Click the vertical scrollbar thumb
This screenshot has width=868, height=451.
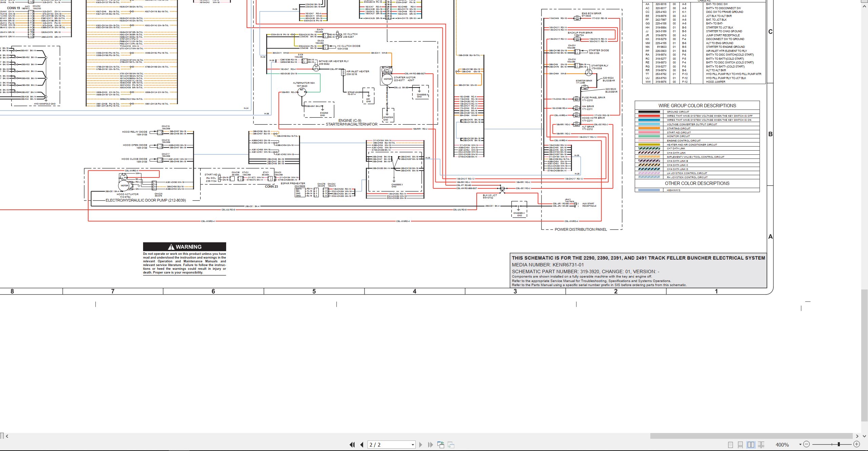click(865, 355)
